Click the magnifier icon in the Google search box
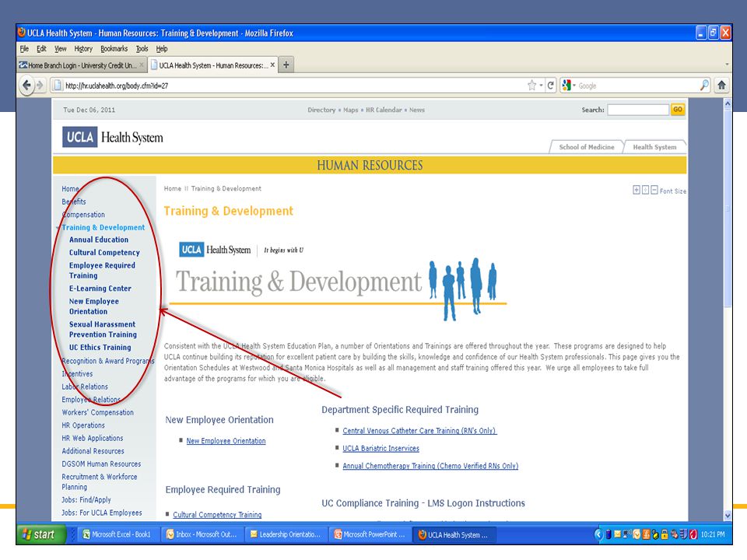The image size is (747, 560). (704, 86)
